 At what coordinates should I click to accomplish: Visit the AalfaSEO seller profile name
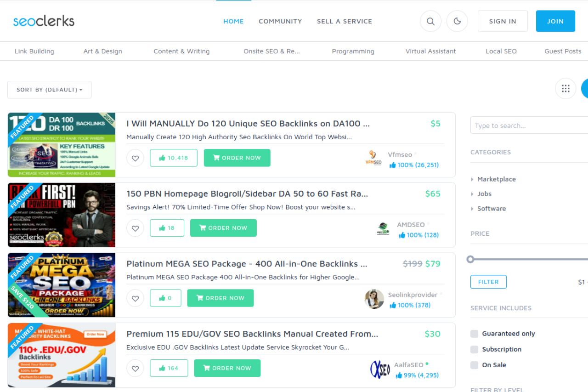pyautogui.click(x=409, y=365)
